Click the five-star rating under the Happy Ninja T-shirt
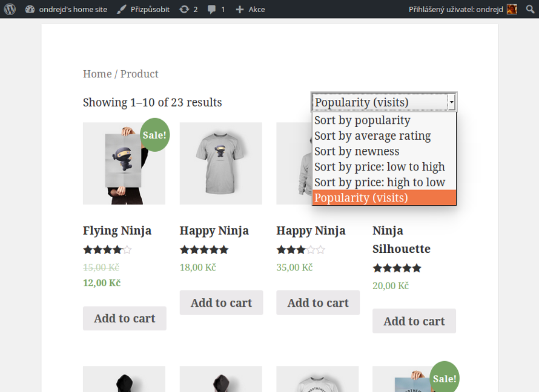 [204, 250]
